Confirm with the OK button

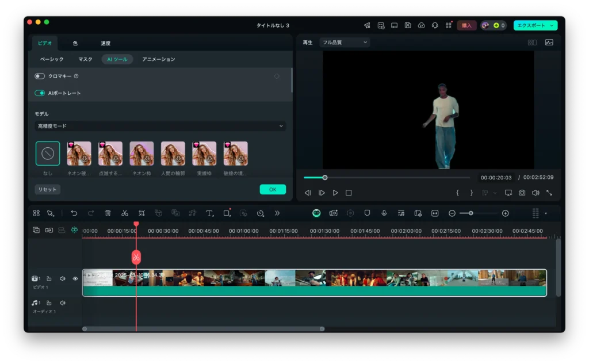coord(273,190)
